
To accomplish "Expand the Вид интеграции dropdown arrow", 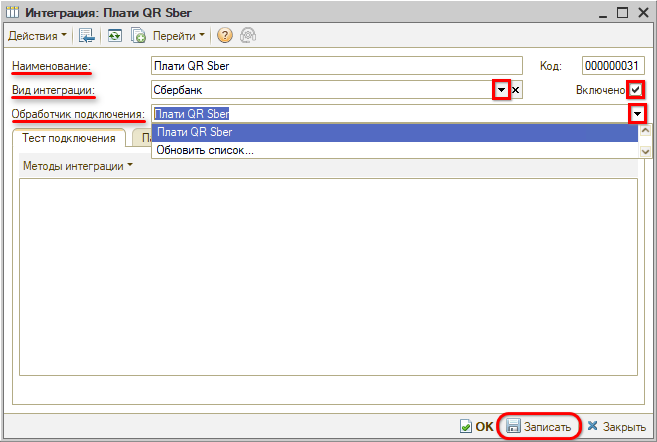I will [501, 90].
